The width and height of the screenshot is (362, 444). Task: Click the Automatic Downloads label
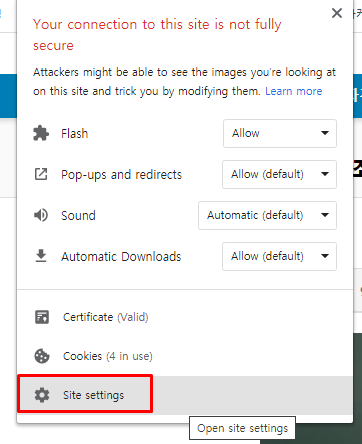point(121,257)
